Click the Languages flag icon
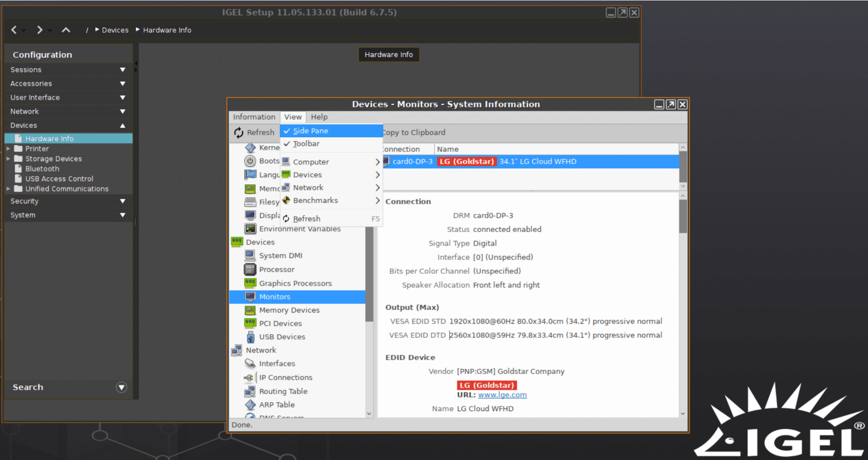 250,174
